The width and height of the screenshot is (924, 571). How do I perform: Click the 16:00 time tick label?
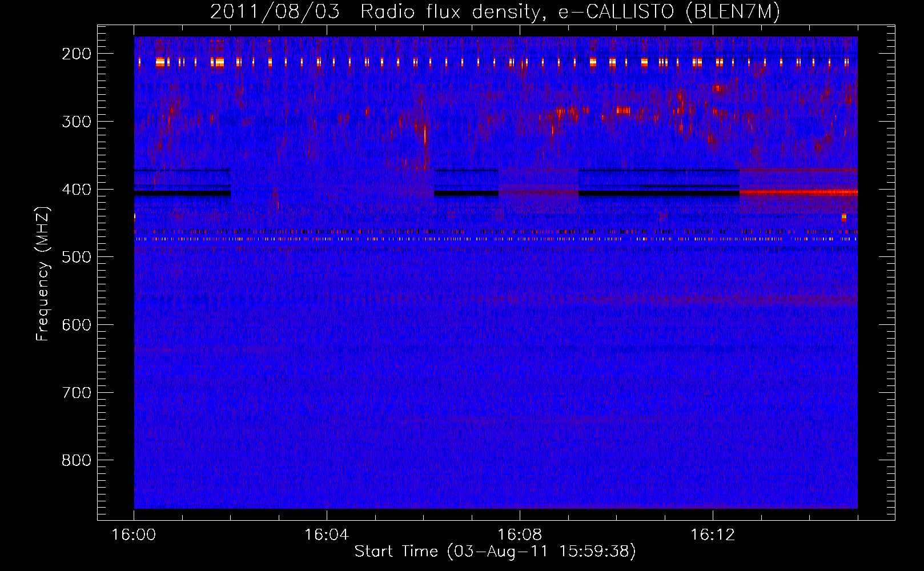click(134, 535)
